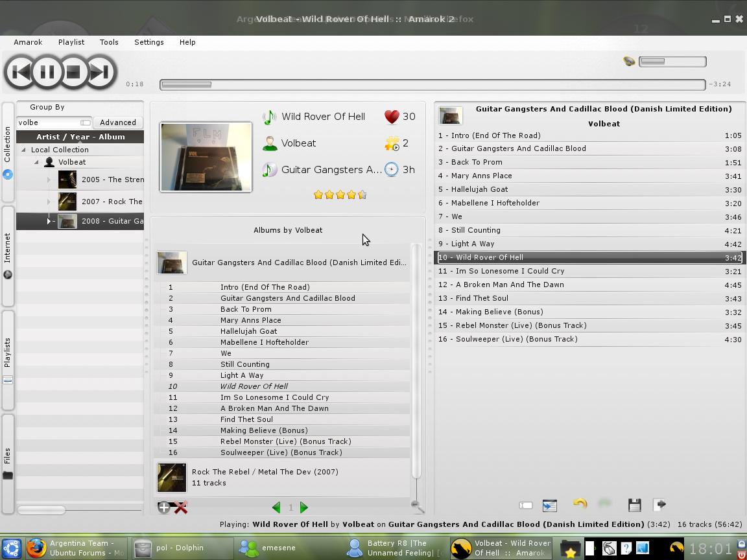Click the track title music note icon
Image resolution: width=747 pixels, height=560 pixels.
[x=270, y=117]
